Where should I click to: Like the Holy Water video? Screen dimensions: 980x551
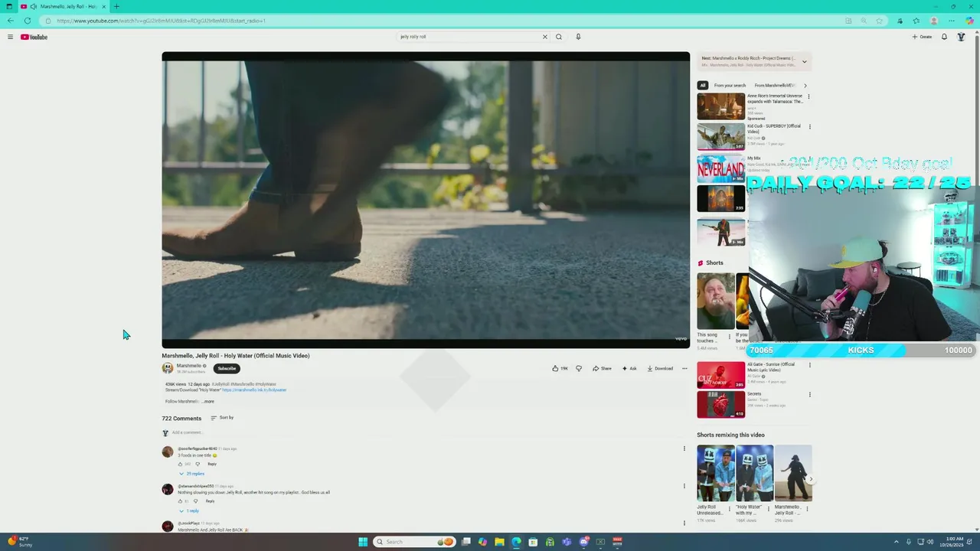pyautogui.click(x=560, y=368)
